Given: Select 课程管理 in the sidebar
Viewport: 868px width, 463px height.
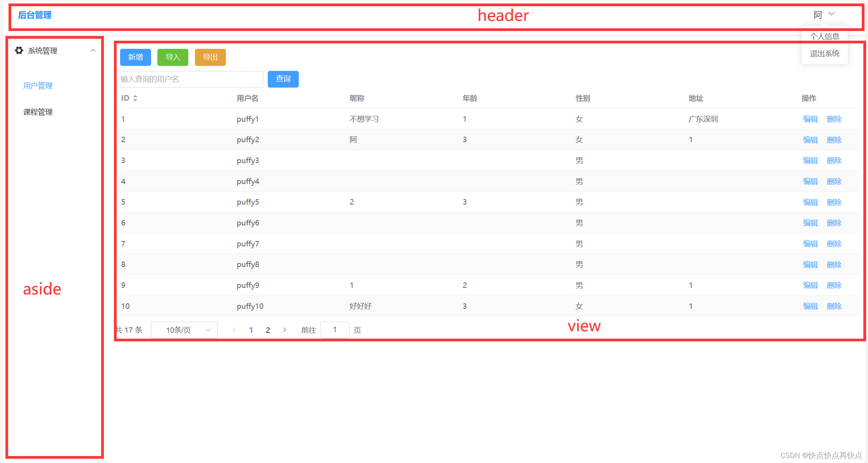Looking at the screenshot, I should [38, 112].
